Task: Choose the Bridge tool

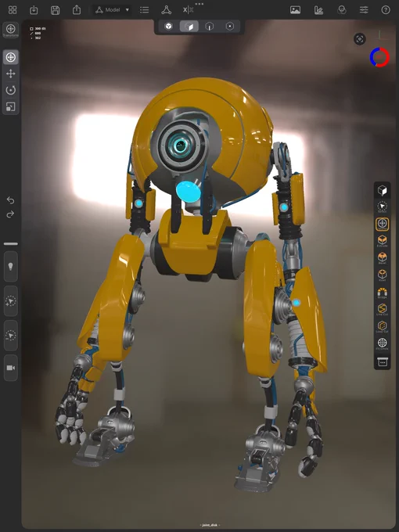Action: 382,293
